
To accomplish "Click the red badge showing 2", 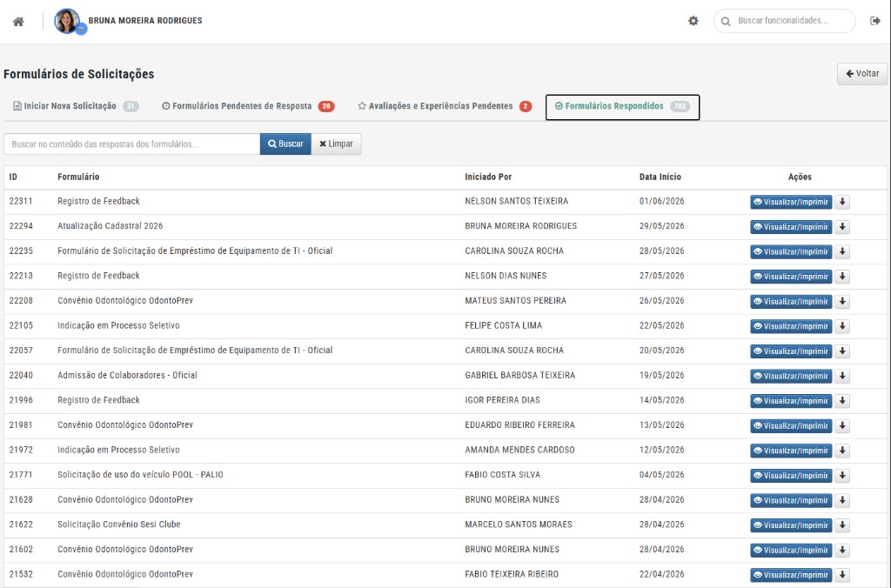I will pyautogui.click(x=526, y=106).
